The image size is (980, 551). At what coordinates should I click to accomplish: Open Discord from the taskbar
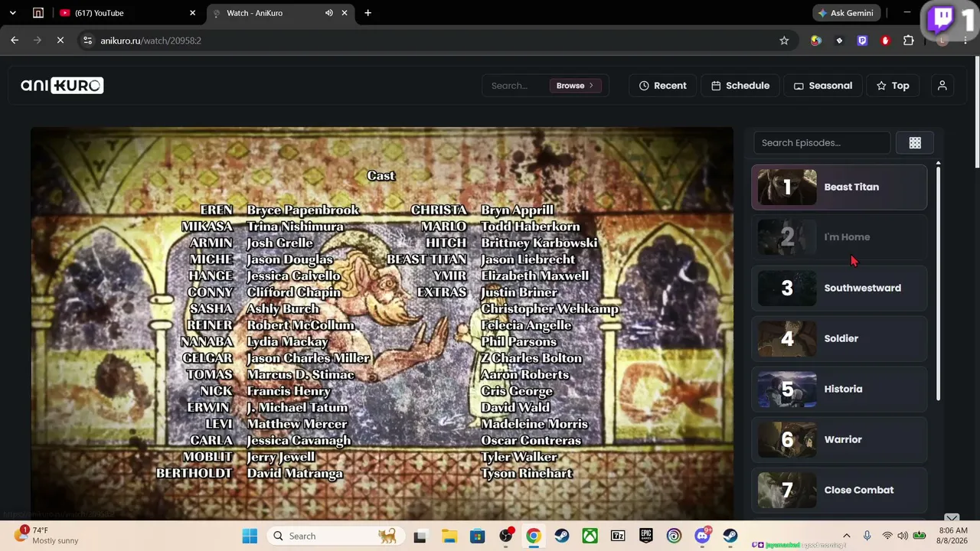pos(702,536)
